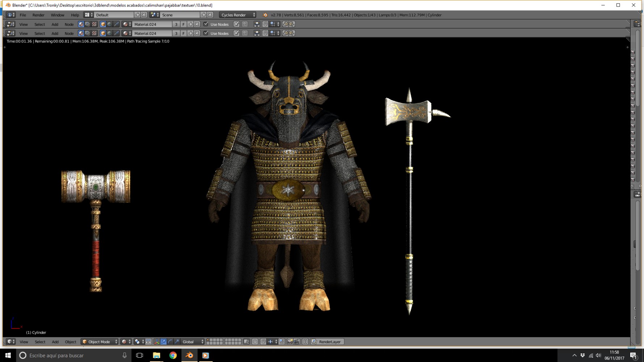Click the Blender logo in info header
The height and width of the screenshot is (362, 644).
coord(265,15)
